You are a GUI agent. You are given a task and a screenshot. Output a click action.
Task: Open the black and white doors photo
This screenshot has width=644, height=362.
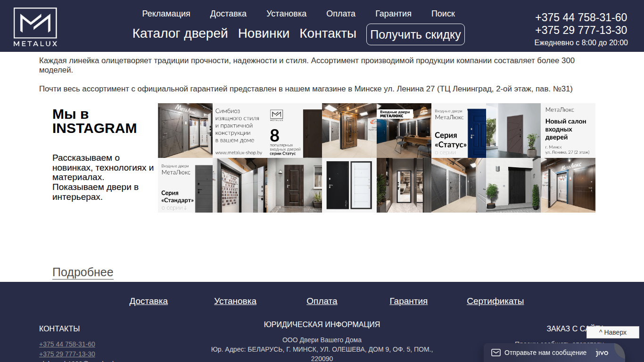tap(349, 185)
